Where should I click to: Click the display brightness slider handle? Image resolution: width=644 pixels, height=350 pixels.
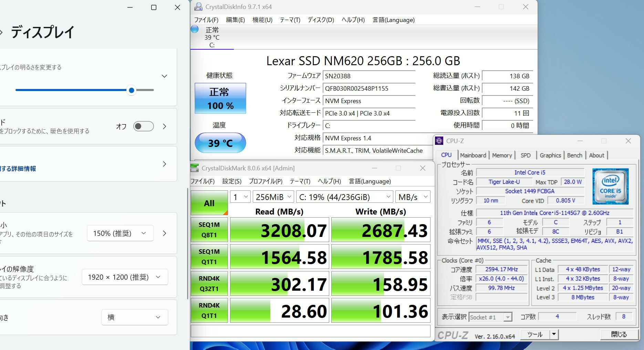pos(131,90)
